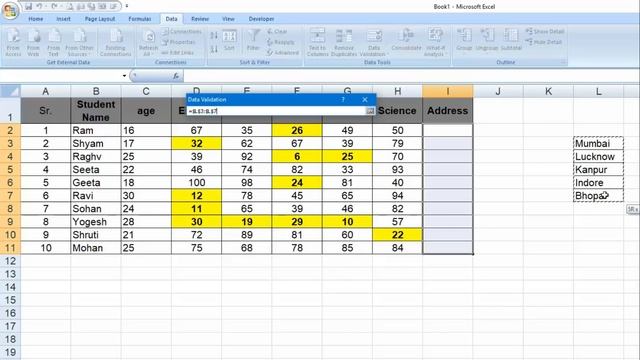Click the Undo icon in Quick Access Toolbar
The height and width of the screenshot is (360, 640).
[x=39, y=6]
